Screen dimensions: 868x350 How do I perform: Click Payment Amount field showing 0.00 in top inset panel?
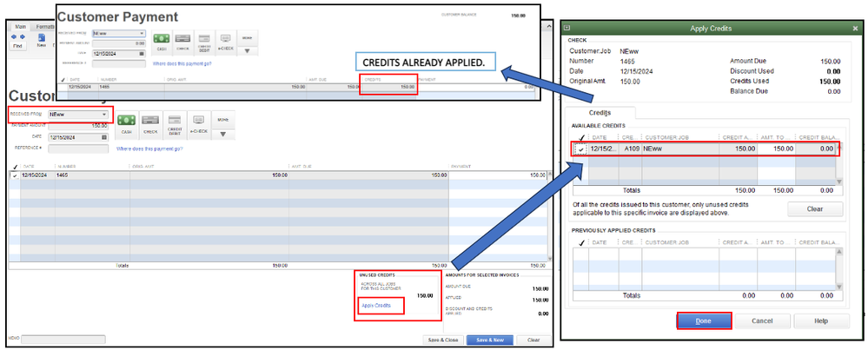118,43
